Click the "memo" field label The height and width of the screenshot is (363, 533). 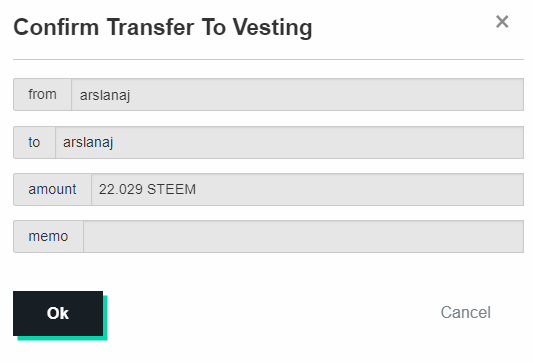[x=48, y=237]
